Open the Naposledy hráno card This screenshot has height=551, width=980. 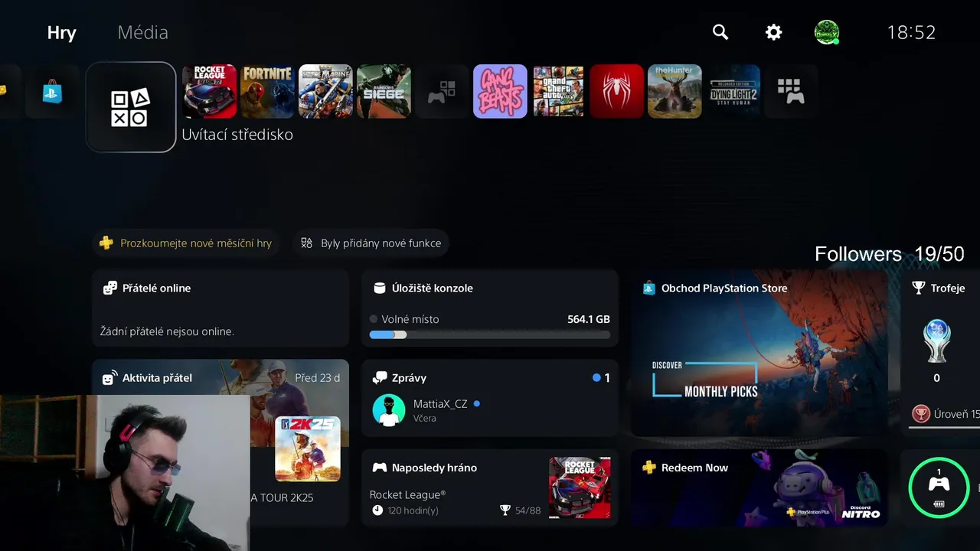[490, 488]
